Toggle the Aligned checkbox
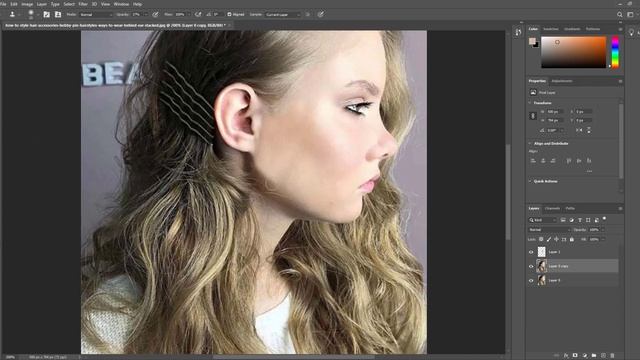Screen dimensions: 640x360 coord(229,14)
